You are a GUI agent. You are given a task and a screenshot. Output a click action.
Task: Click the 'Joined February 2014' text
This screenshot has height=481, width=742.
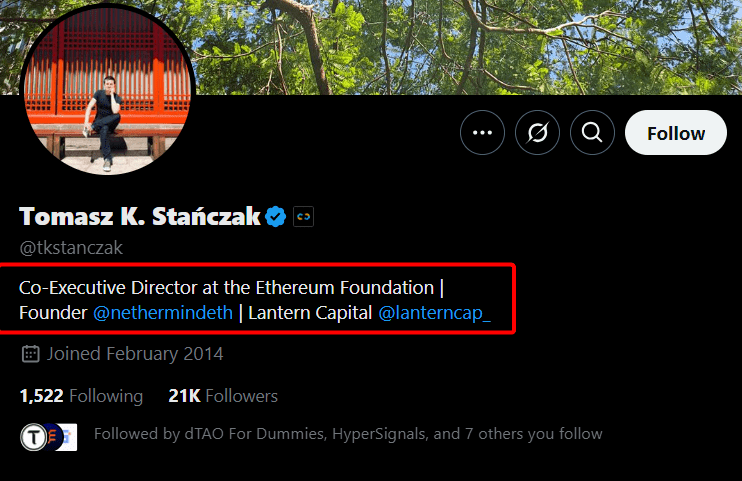click(135, 353)
